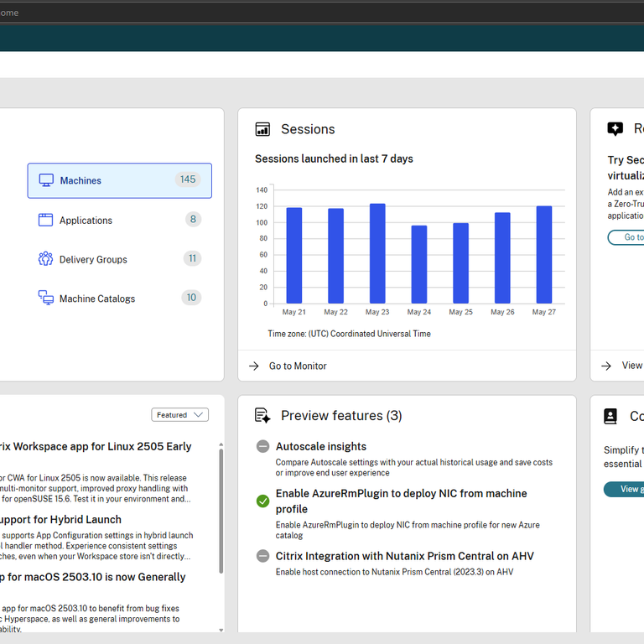Viewport: 644px width, 644px height.
Task: Click the May 21 sessions bar
Action: click(294, 256)
